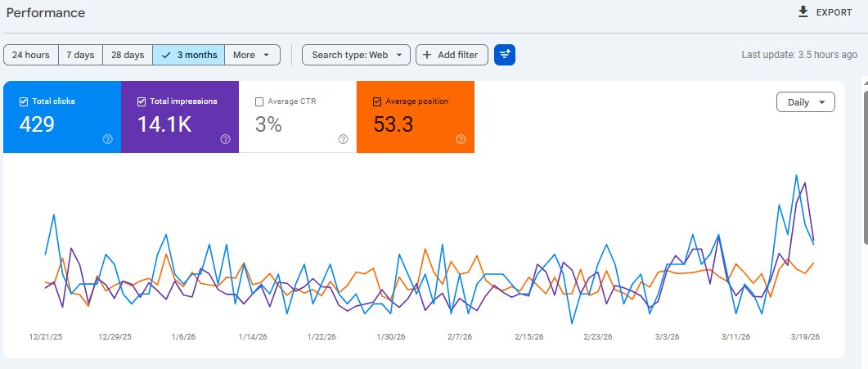The image size is (868, 369).
Task: Click the 12/21/25 date label on chart axis
Action: tap(45, 337)
